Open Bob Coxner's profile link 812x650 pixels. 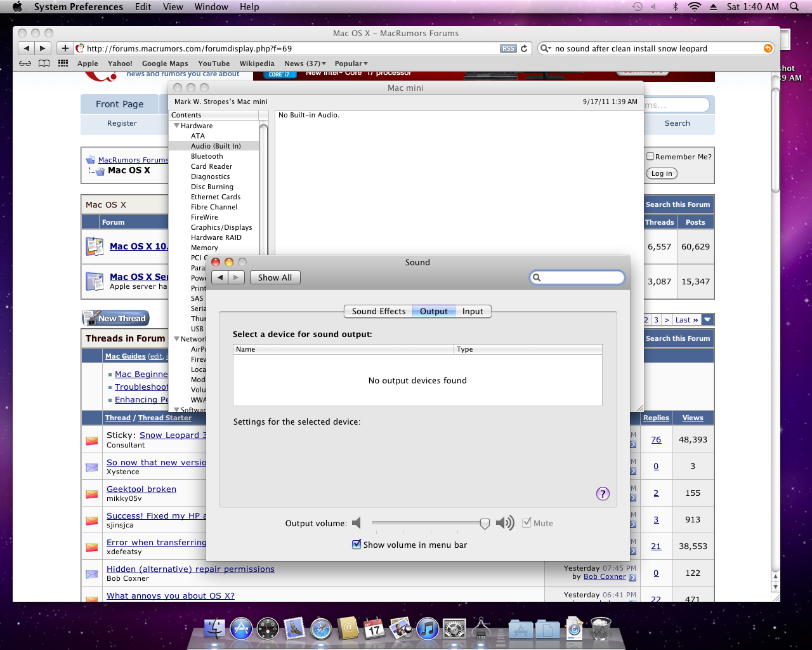coord(605,576)
